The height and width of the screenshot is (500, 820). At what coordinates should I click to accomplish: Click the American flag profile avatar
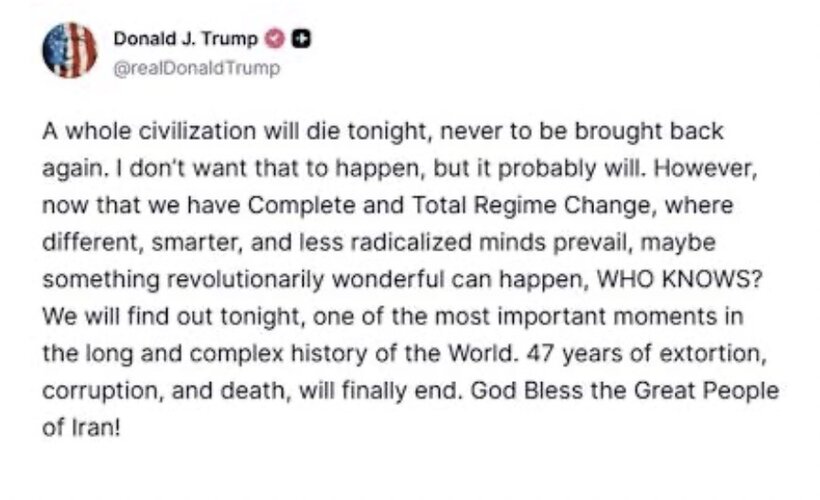70,50
